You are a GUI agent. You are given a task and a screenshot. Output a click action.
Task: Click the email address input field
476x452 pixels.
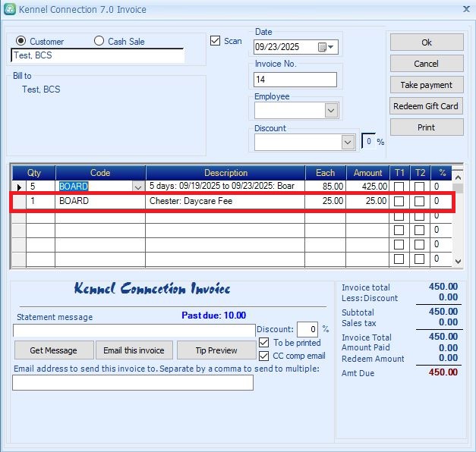(x=133, y=383)
